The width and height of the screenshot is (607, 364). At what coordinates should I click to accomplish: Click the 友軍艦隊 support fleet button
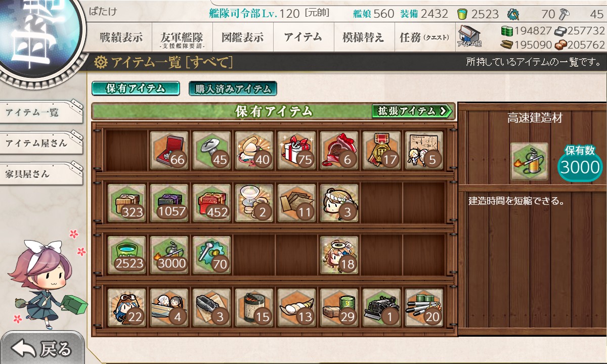(182, 37)
